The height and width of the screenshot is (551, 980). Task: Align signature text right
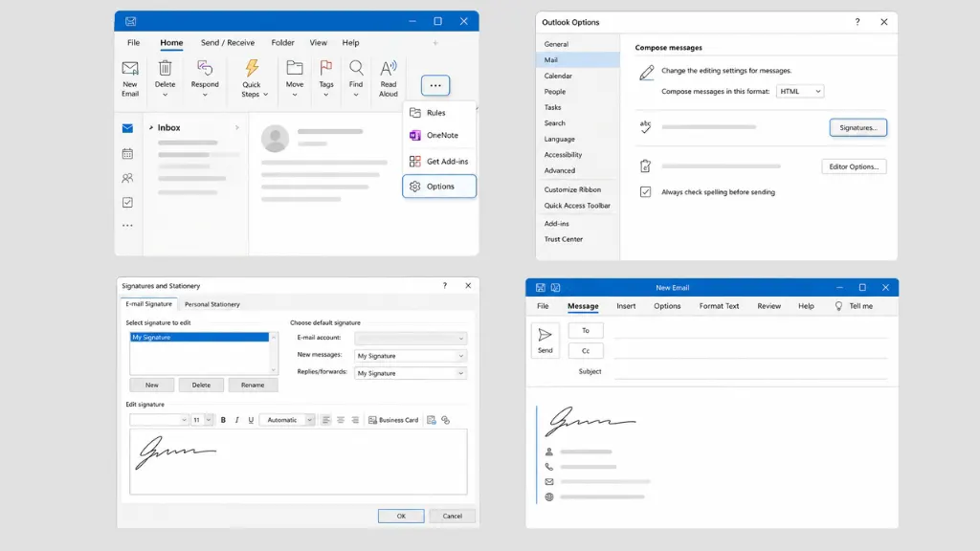click(x=355, y=421)
